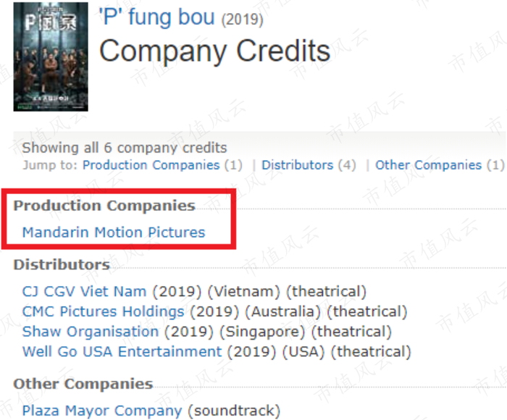Jump to Distributors via the Jump to link

click(298, 165)
